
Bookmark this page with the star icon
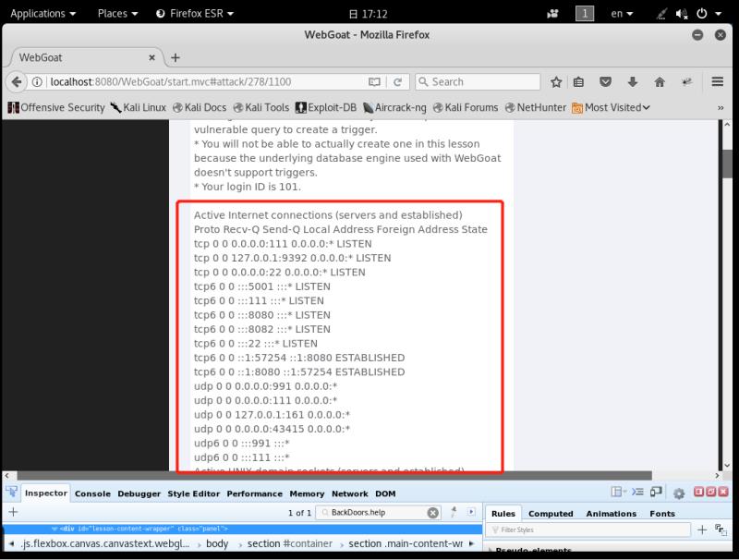coord(556,82)
